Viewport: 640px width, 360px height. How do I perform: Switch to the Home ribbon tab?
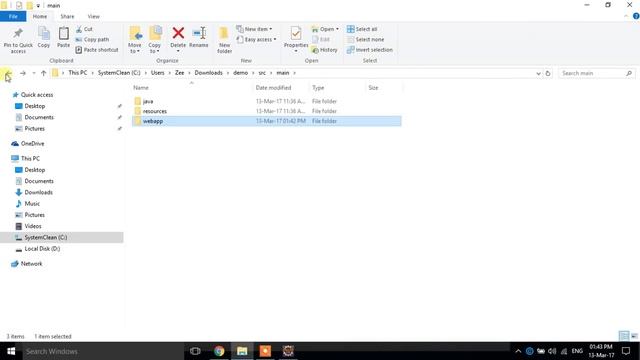coord(40,16)
